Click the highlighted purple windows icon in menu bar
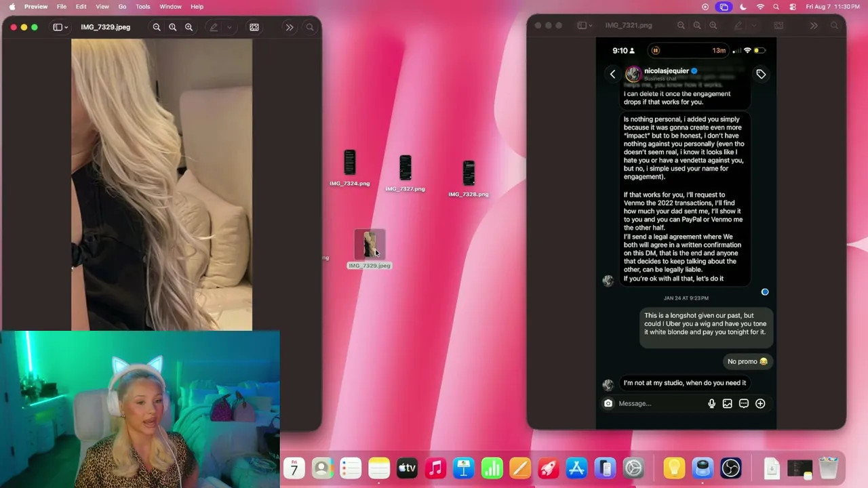Viewport: 868px width, 488px height. coord(724,7)
